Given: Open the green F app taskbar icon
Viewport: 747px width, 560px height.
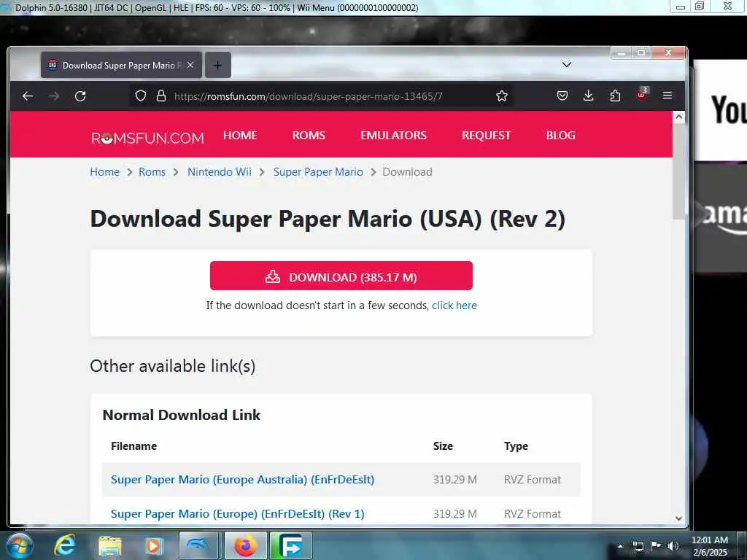Looking at the screenshot, I should 291,545.
